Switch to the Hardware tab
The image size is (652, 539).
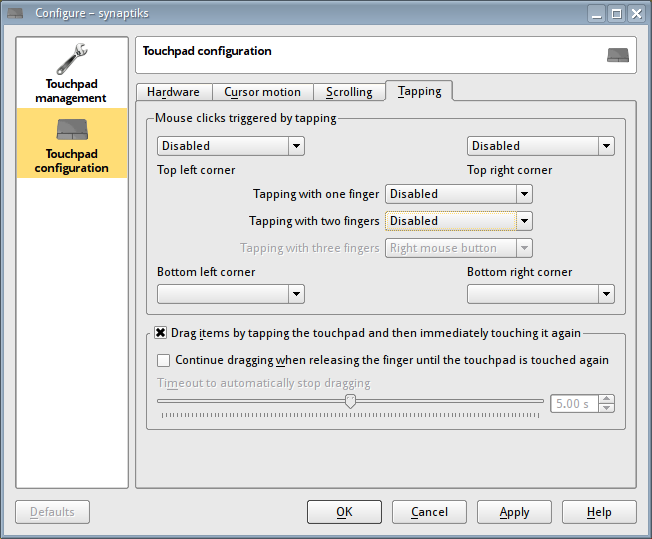174,92
